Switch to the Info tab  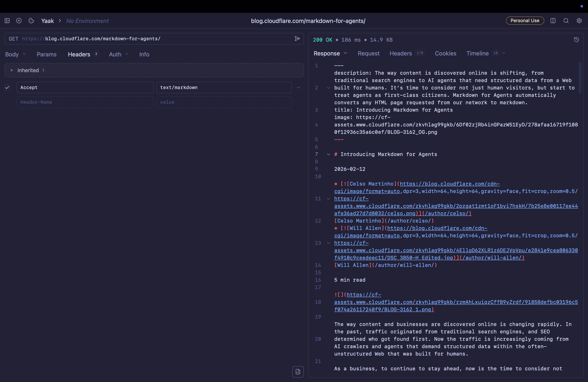(x=144, y=54)
